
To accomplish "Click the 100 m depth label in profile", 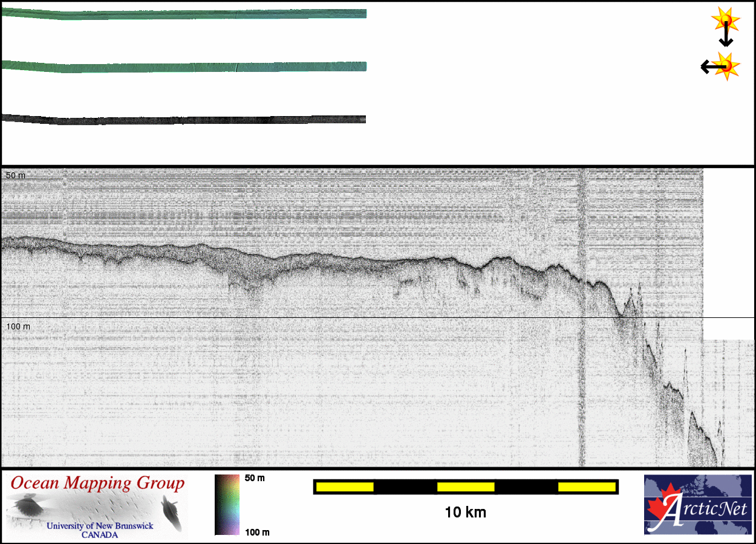I will (x=18, y=326).
